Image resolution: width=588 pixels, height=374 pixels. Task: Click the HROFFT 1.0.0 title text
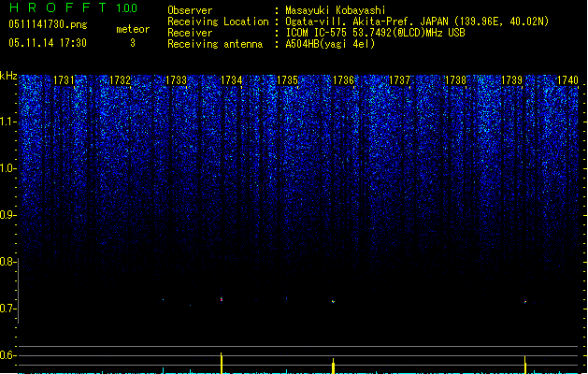point(73,7)
